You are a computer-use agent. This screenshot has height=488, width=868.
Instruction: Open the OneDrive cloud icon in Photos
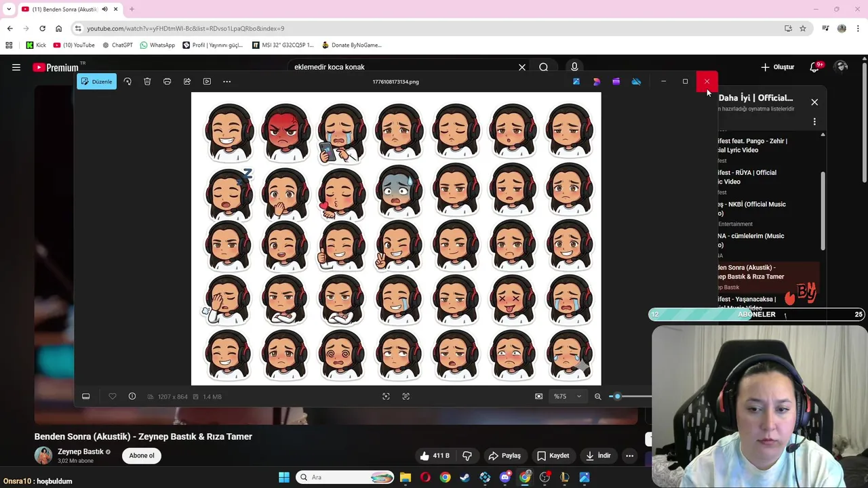click(x=636, y=81)
